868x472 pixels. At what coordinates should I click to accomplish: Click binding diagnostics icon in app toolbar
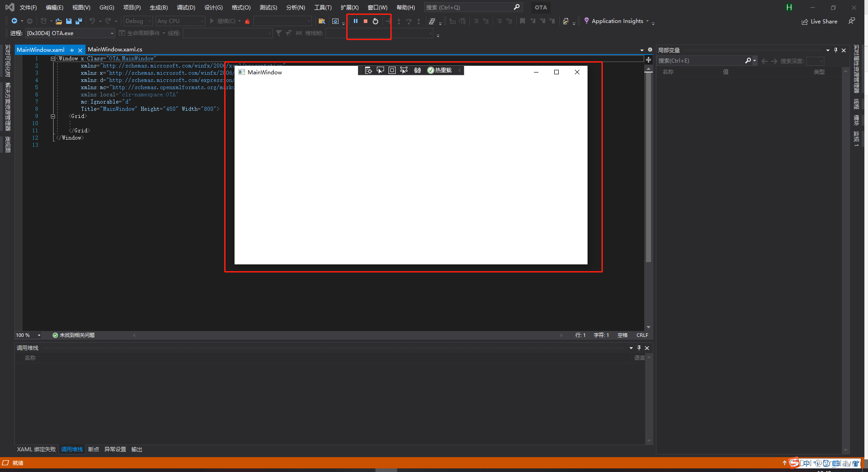point(417,70)
